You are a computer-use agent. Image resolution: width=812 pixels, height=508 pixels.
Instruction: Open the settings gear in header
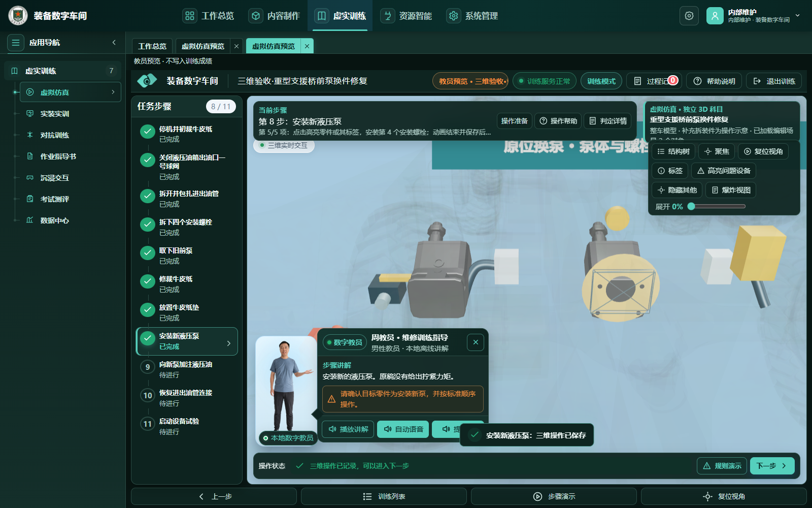pos(689,16)
